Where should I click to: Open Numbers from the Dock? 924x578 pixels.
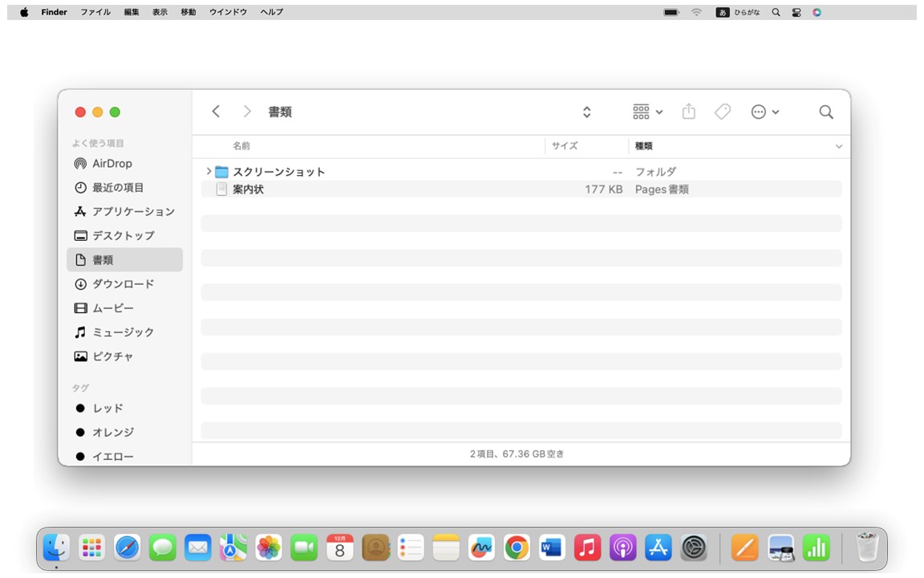click(817, 548)
